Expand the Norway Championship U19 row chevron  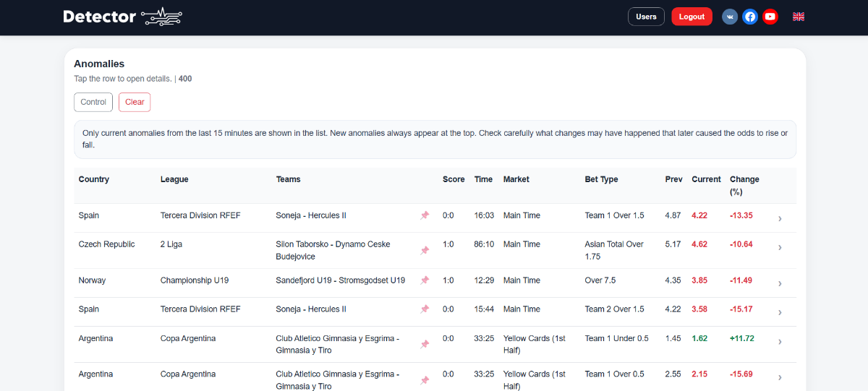pyautogui.click(x=780, y=283)
